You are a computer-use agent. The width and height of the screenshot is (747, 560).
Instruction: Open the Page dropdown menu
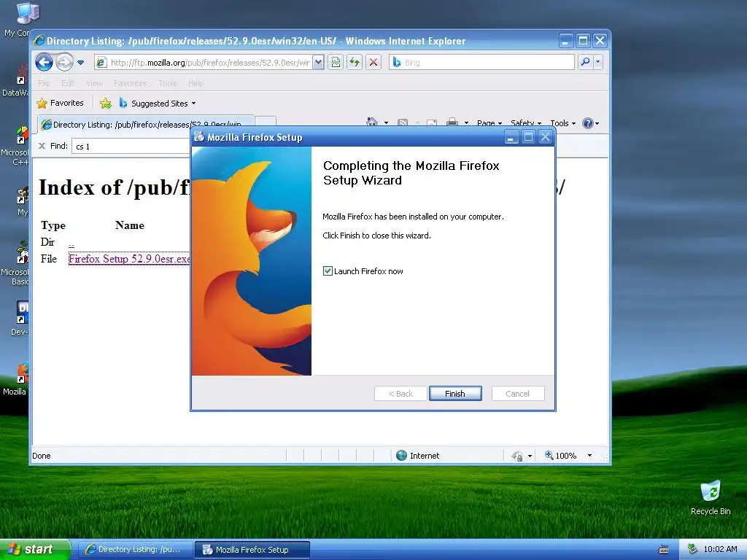pos(489,123)
